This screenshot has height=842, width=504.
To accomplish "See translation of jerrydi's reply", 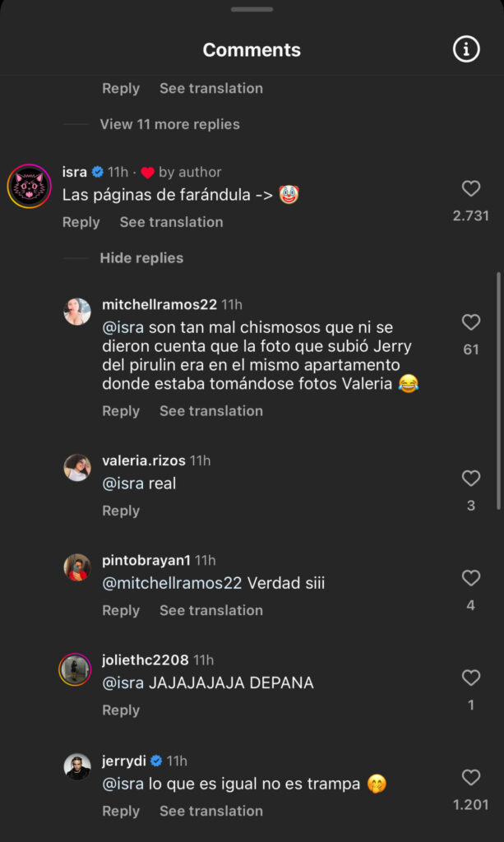I will coord(211,811).
